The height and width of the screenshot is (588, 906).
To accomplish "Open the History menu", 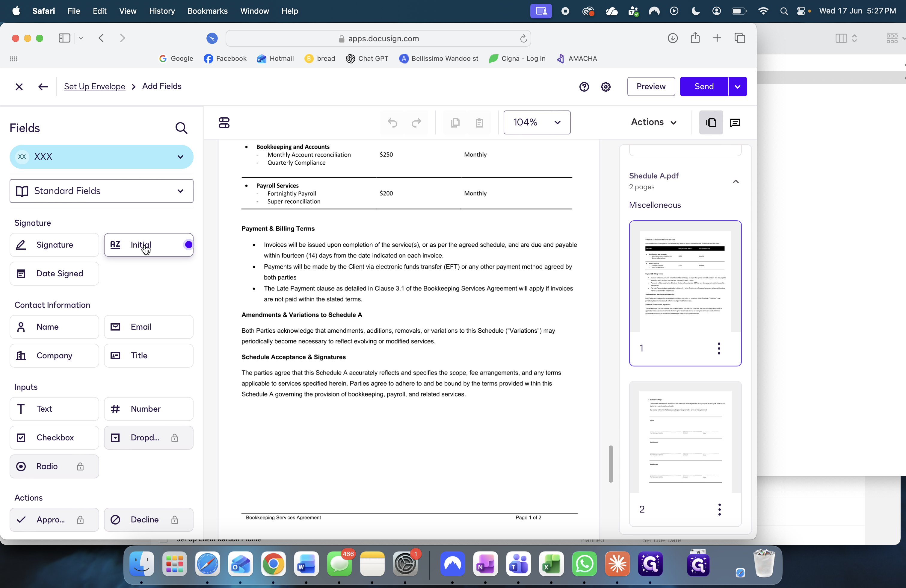I will tap(162, 11).
